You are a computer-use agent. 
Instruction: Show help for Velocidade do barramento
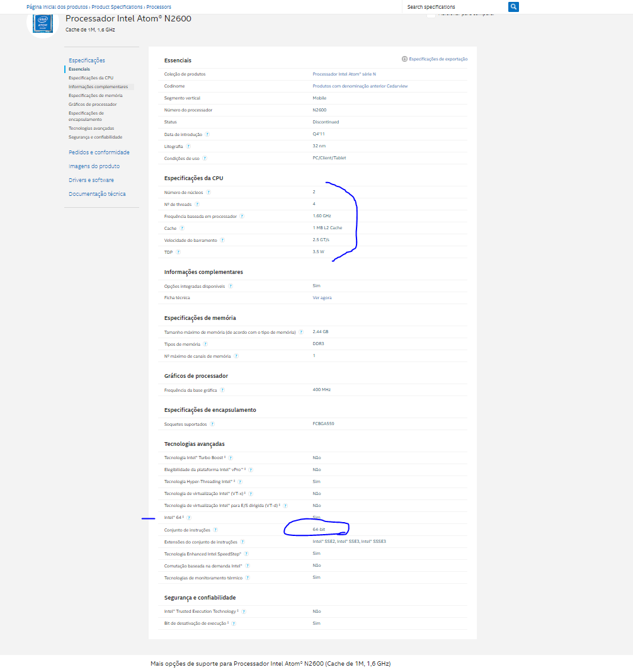[x=222, y=241]
